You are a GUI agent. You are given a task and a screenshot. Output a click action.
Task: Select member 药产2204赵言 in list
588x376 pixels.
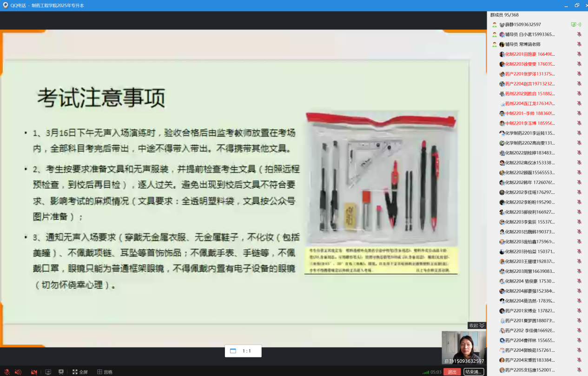[x=529, y=84]
